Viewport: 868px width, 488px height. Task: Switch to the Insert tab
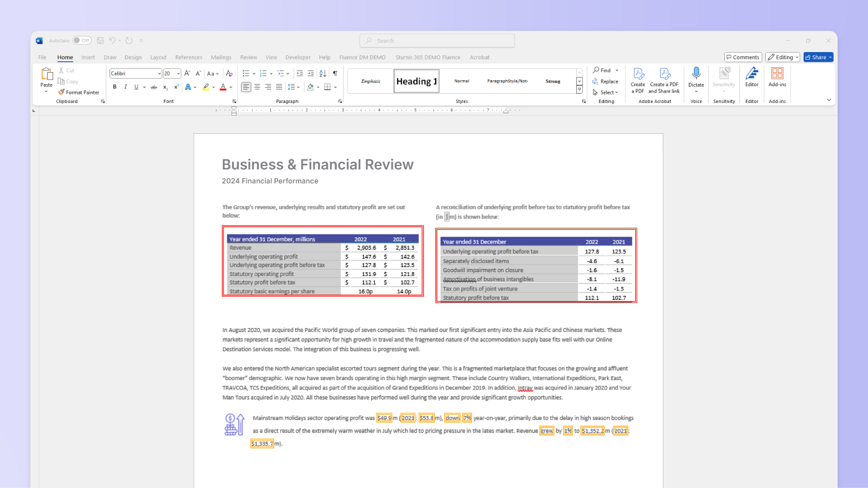(88, 57)
